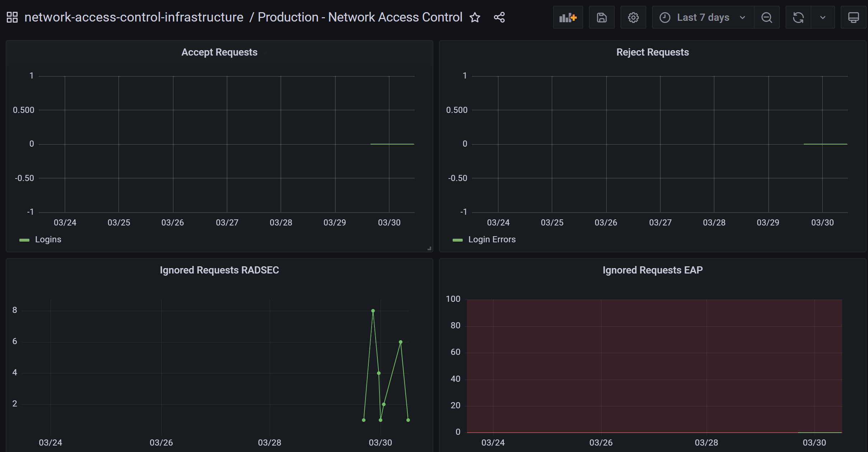Save the dashboard
Image resolution: width=868 pixels, height=452 pixels.
(x=602, y=17)
